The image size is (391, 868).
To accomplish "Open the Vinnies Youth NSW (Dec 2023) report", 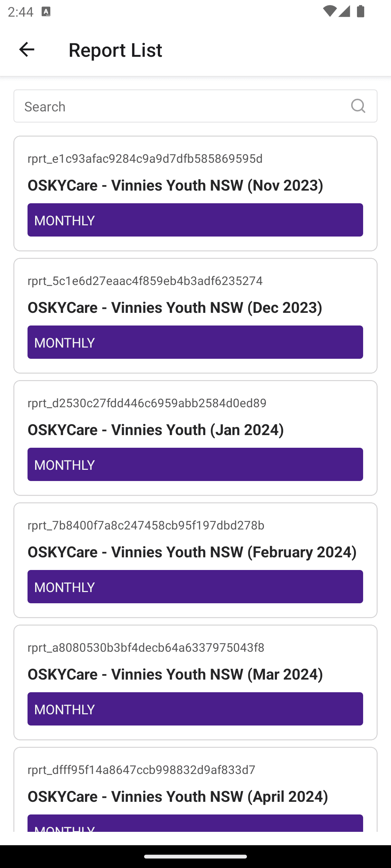I will tap(195, 307).
